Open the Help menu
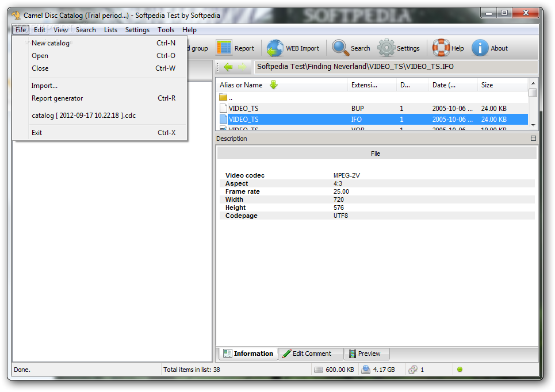This screenshot has height=392, width=555. click(189, 30)
